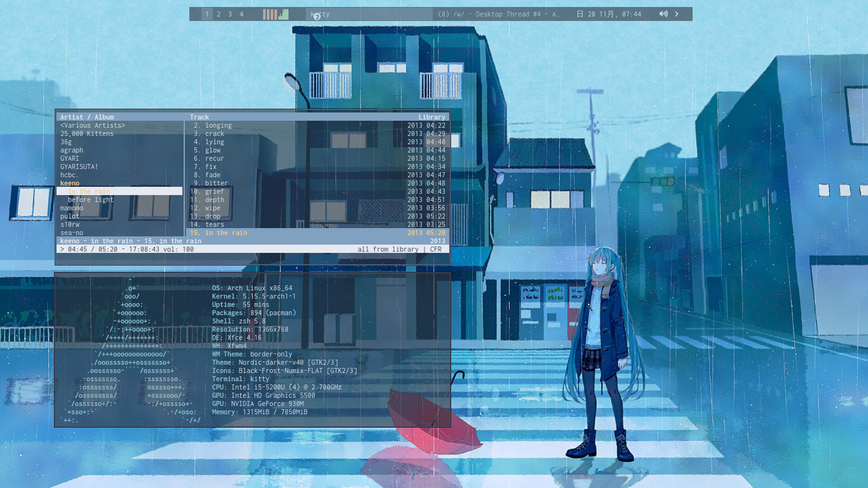Select track 2. longing
The height and width of the screenshot is (488, 868).
[318, 125]
